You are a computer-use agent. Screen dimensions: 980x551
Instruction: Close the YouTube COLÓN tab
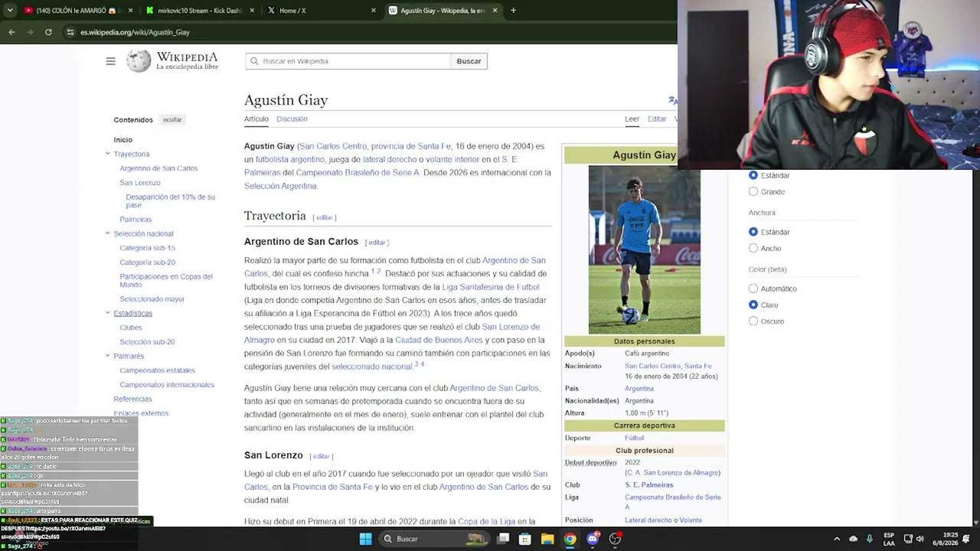[x=130, y=11]
